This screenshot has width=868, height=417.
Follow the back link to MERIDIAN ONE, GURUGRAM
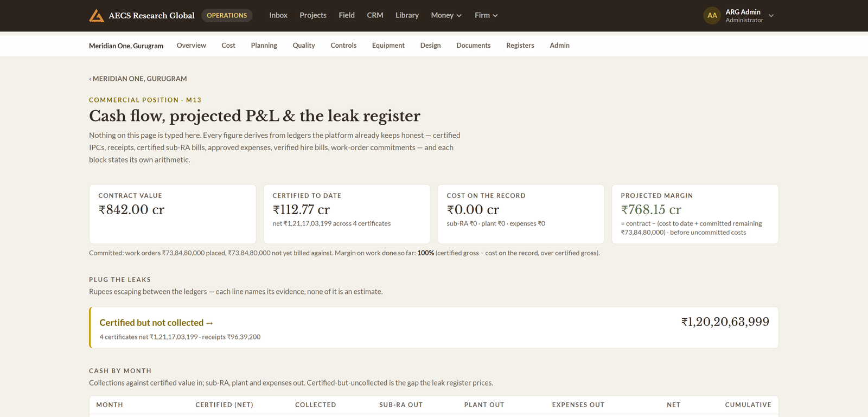click(x=138, y=79)
